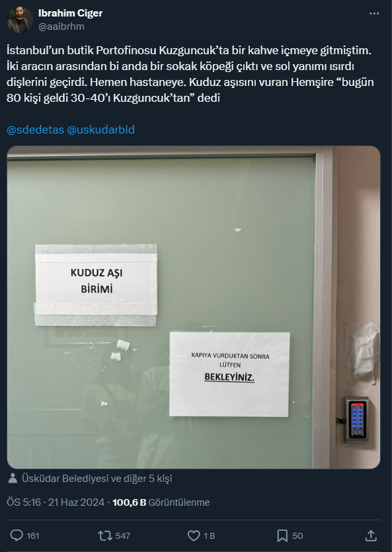View tagged Üsküdar Belediyesi ve diğer 5 kişi

click(x=97, y=479)
